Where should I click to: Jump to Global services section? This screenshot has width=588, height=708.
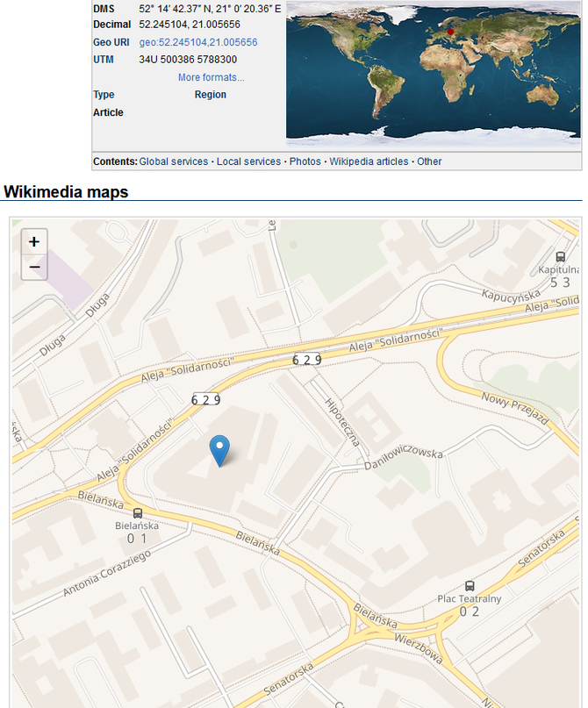(174, 161)
